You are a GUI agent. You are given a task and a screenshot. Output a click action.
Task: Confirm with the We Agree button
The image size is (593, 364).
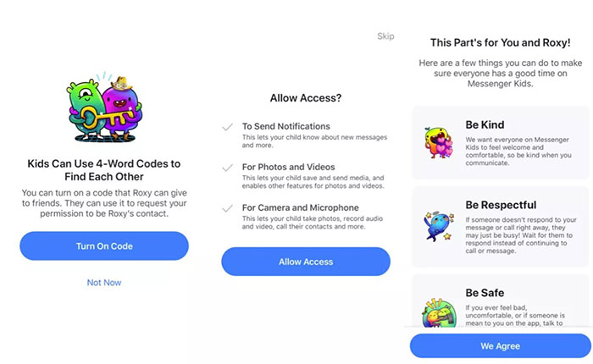point(500,346)
